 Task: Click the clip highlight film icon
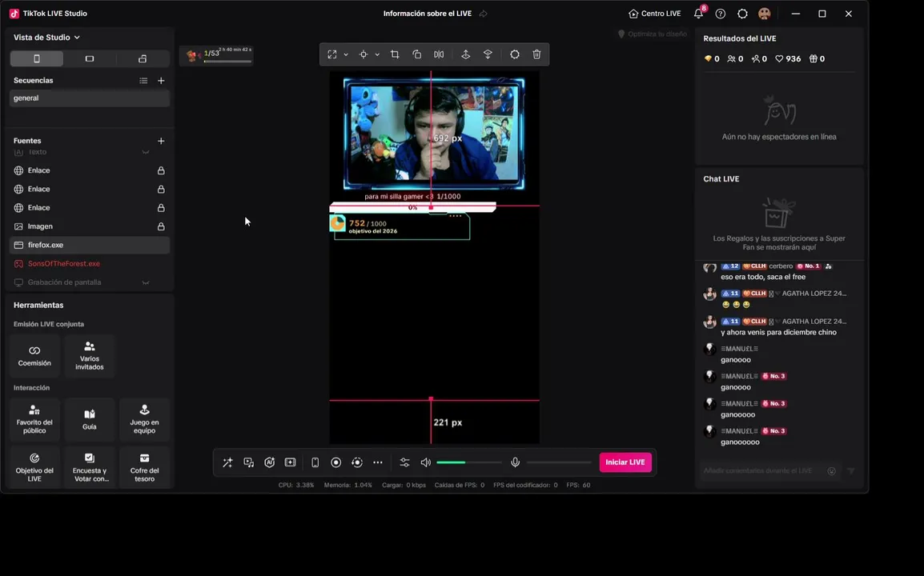[x=291, y=463]
